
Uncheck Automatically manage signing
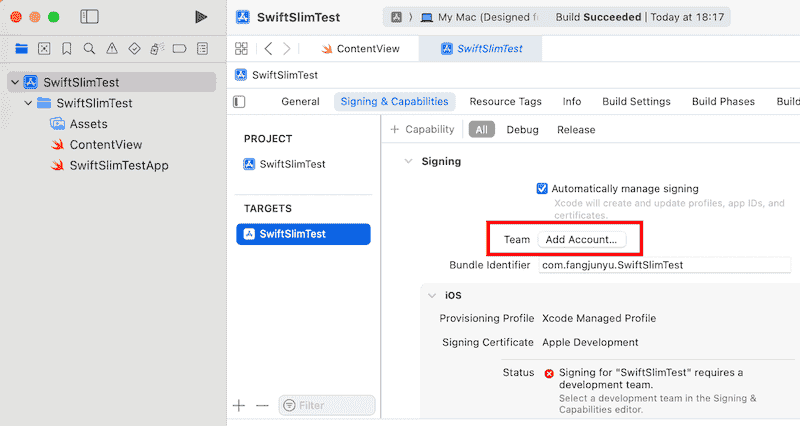coord(543,188)
